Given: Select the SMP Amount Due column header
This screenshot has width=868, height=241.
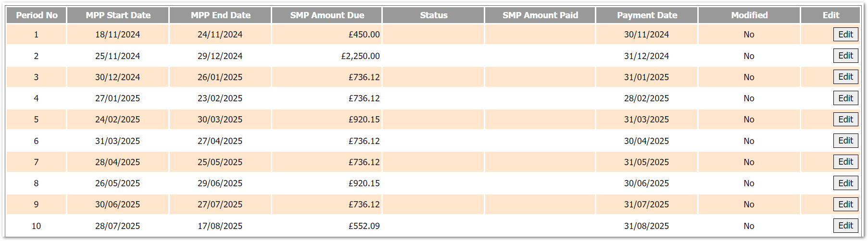Looking at the screenshot, I should pos(327,15).
